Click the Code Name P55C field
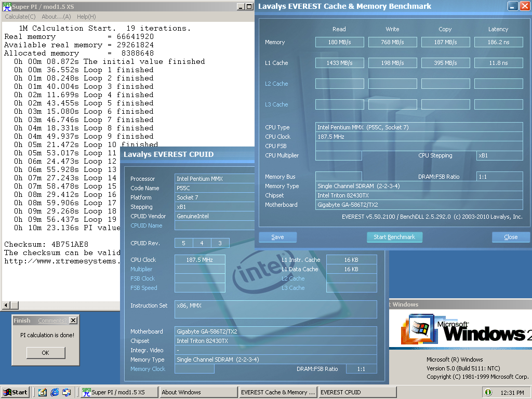Image resolution: width=532 pixels, height=399 pixels. [x=215, y=188]
